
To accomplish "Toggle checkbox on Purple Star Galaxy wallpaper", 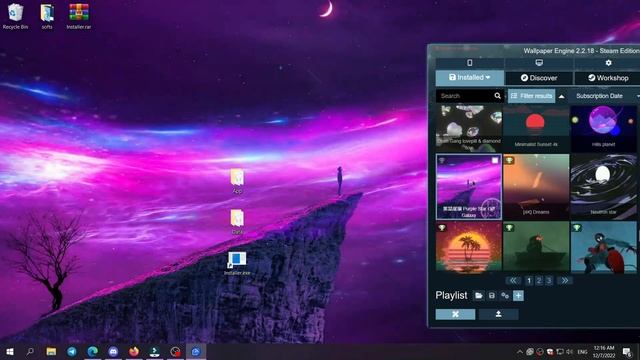I will 495,160.
